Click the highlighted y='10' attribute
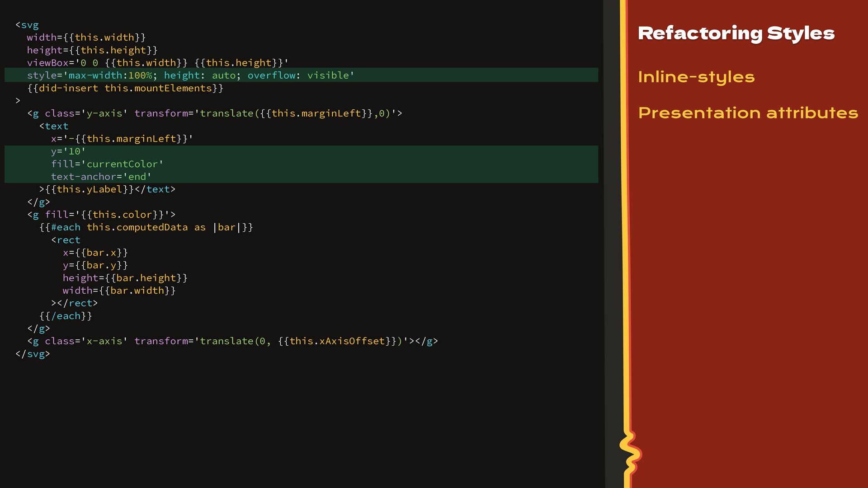The image size is (868, 488). (68, 151)
